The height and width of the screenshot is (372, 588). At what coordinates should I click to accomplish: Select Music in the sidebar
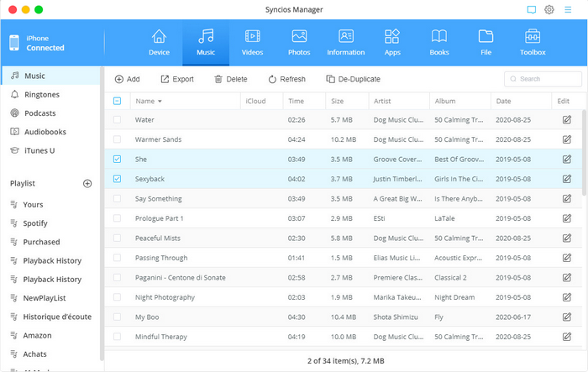(50, 76)
